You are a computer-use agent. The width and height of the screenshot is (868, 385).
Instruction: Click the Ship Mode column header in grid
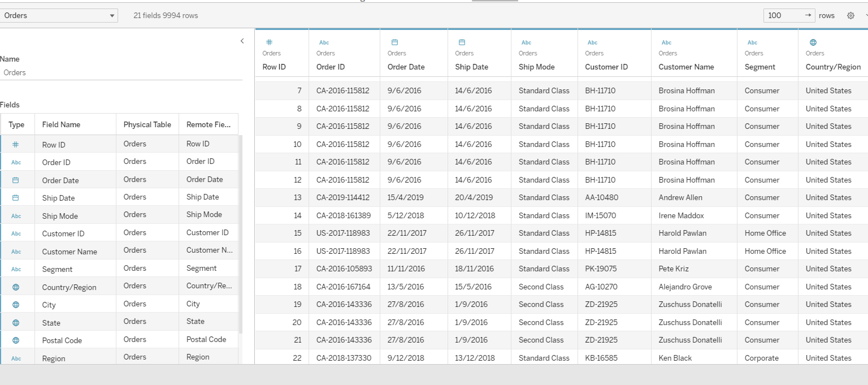pyautogui.click(x=536, y=67)
